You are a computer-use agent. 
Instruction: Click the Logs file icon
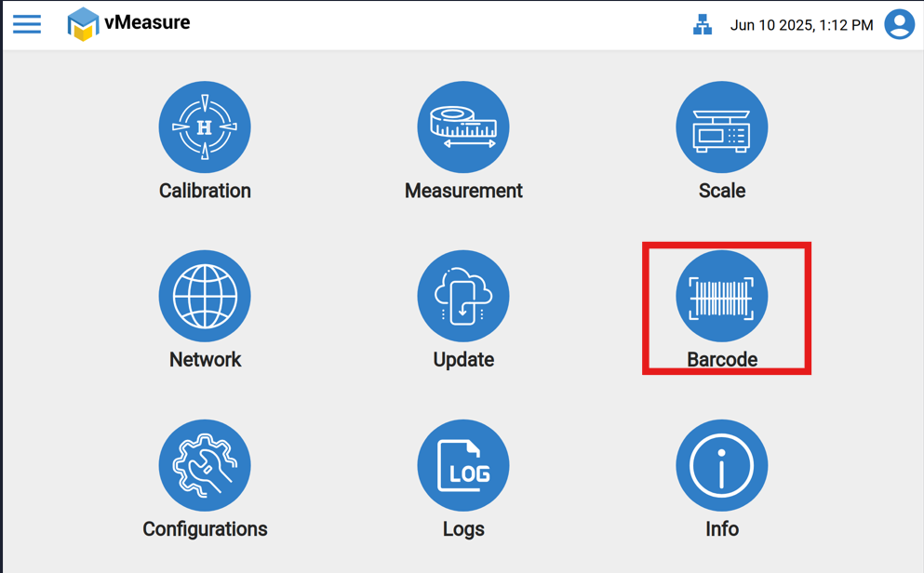463,466
